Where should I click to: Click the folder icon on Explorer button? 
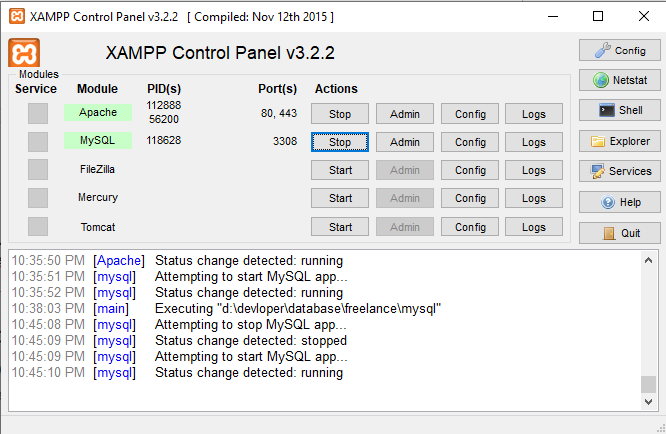pos(598,141)
